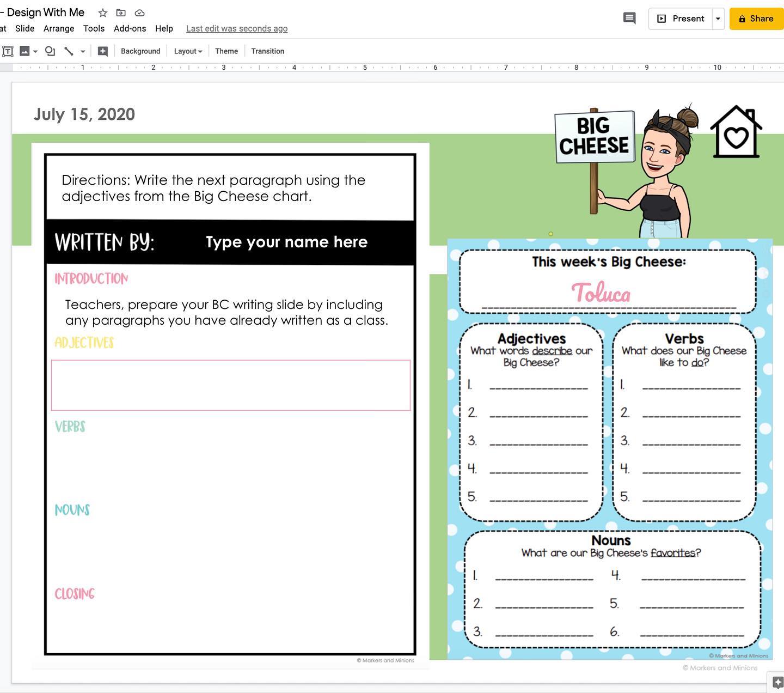Click the Transition button

click(x=267, y=51)
